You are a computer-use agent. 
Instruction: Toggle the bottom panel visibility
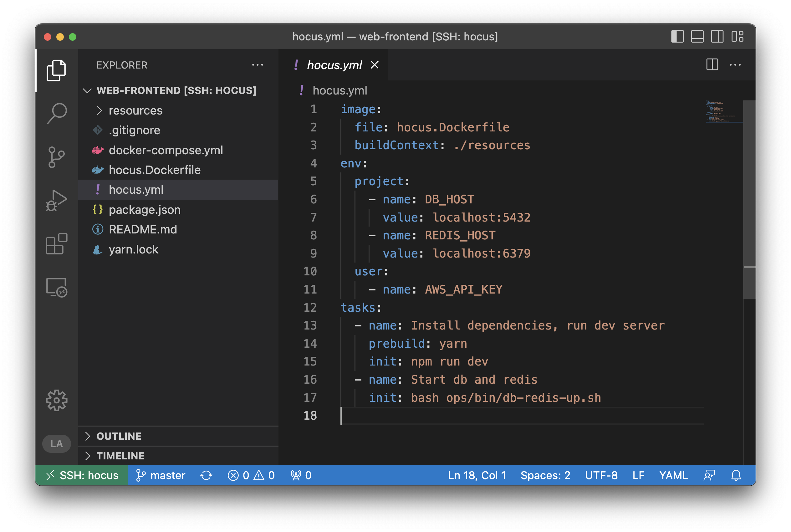pos(697,36)
